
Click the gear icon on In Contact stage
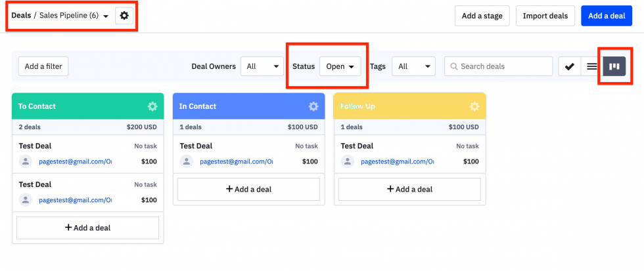(313, 106)
